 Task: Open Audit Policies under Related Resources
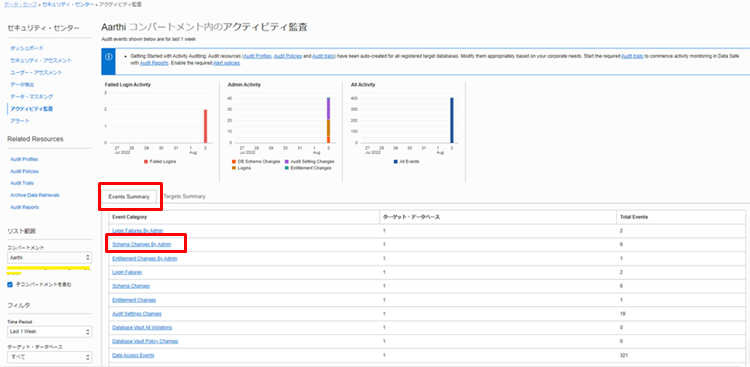pyautogui.click(x=24, y=171)
